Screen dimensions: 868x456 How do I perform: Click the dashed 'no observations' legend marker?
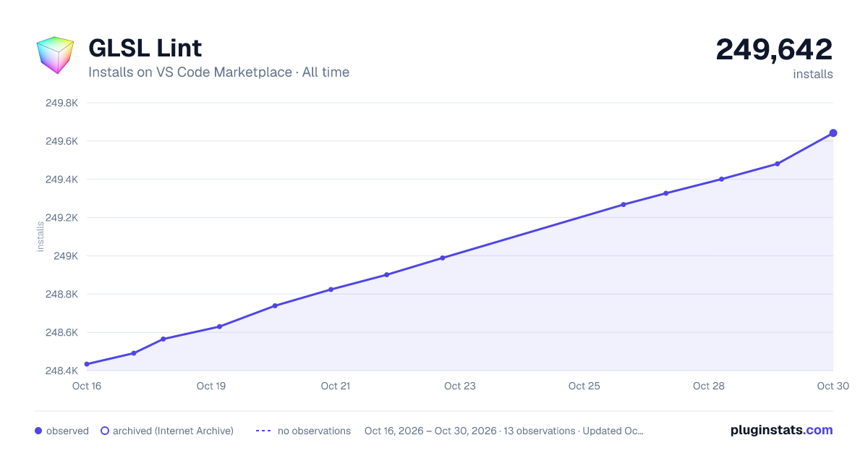(263, 431)
